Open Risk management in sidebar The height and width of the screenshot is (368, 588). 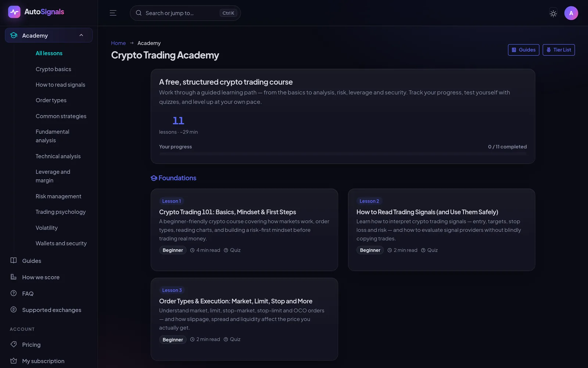pos(58,196)
